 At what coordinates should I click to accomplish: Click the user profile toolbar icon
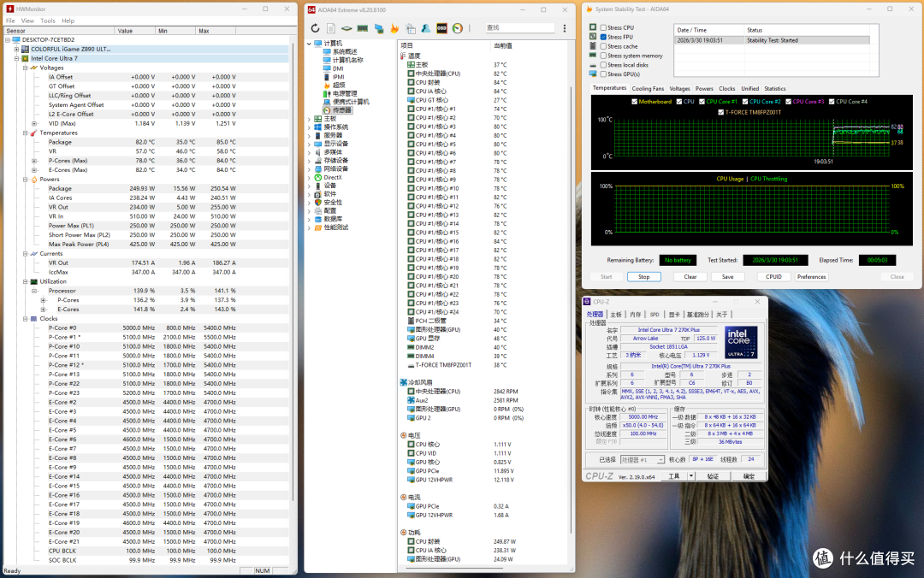coord(425,28)
